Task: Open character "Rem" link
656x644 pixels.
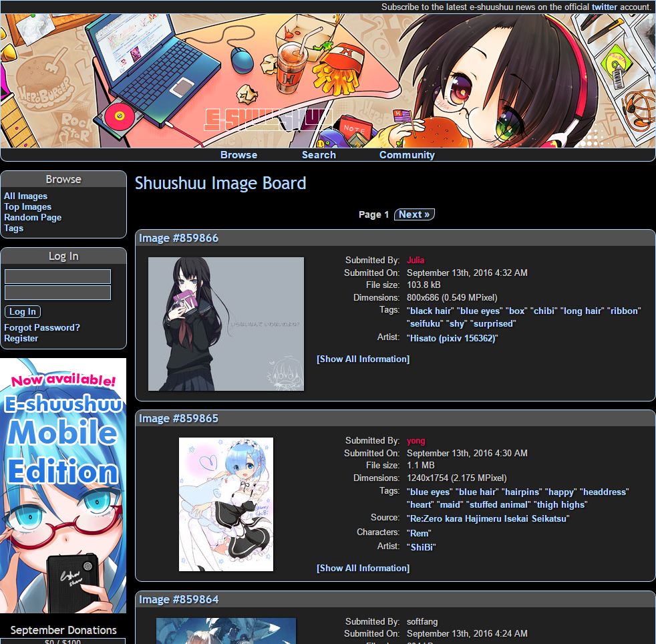Action: [x=419, y=533]
